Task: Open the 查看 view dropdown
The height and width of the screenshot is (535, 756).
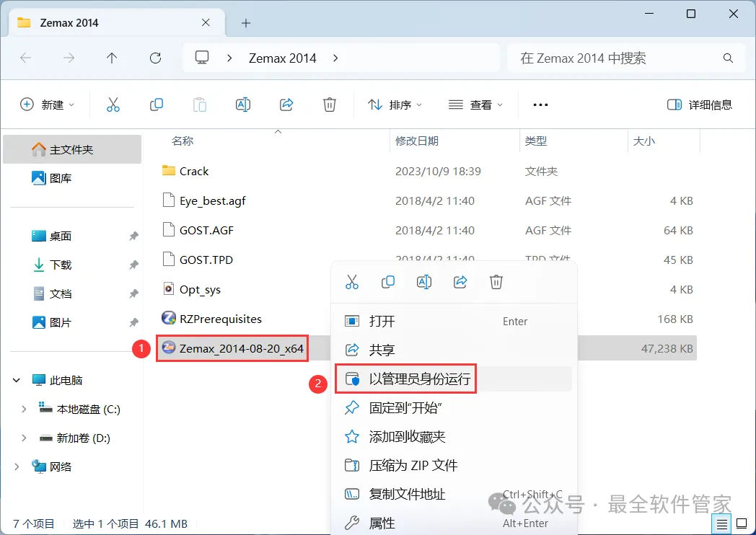Action: (475, 105)
